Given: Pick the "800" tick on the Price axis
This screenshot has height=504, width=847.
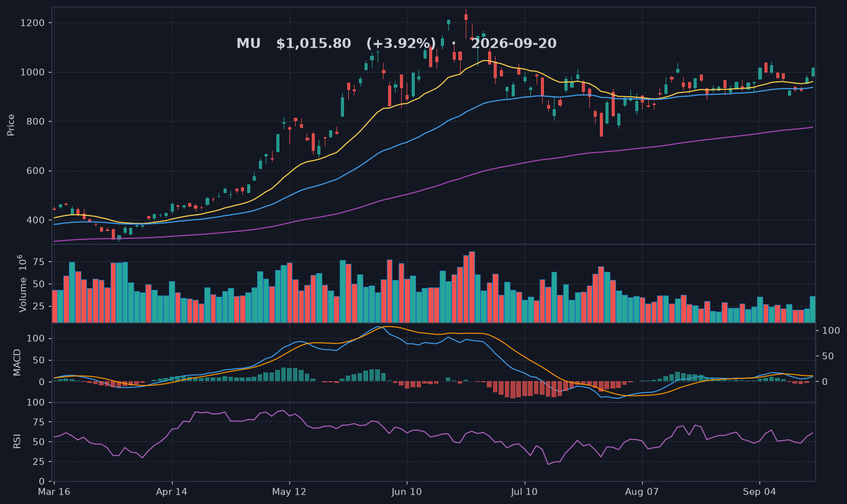Looking at the screenshot, I should (36, 122).
